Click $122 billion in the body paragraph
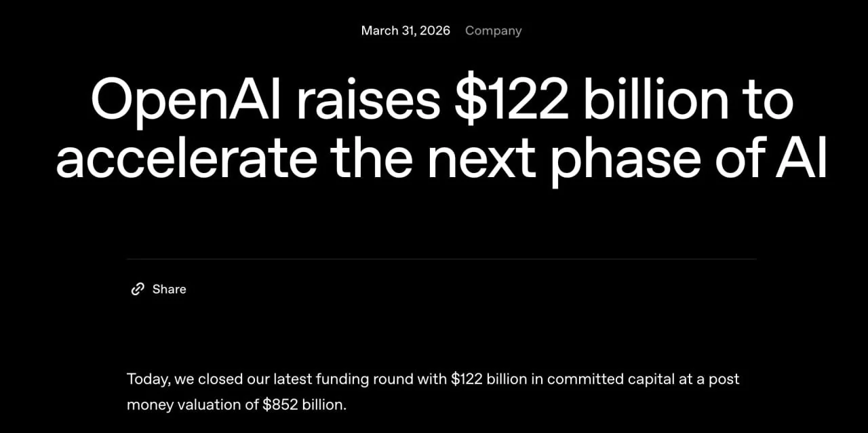The width and height of the screenshot is (868, 433). click(489, 379)
